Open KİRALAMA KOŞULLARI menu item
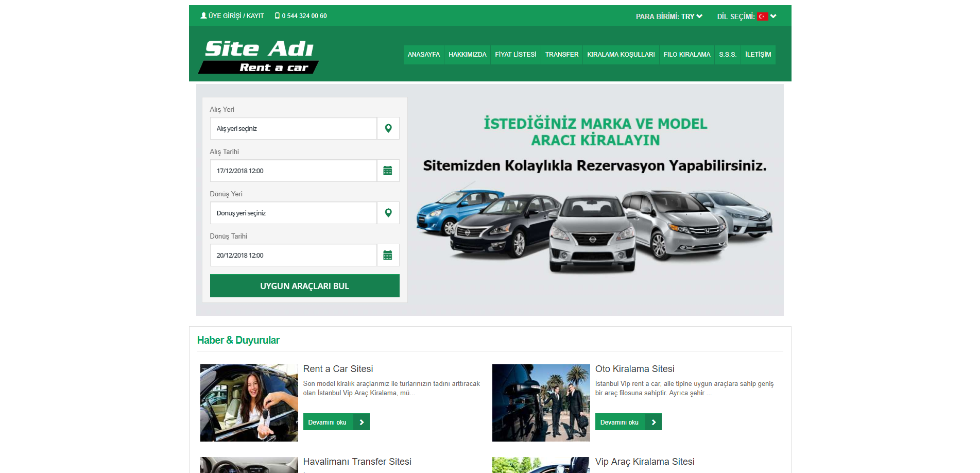Viewport: 980px width, 473px height. [621, 55]
